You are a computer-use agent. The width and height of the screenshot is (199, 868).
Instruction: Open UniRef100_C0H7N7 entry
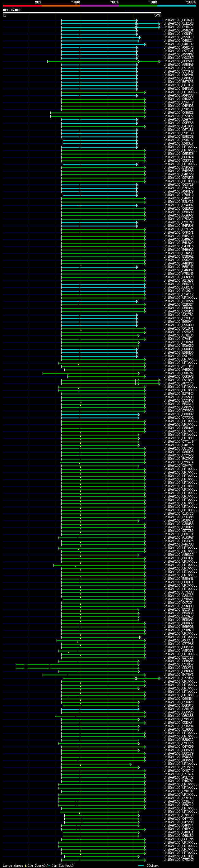[178, 373]
